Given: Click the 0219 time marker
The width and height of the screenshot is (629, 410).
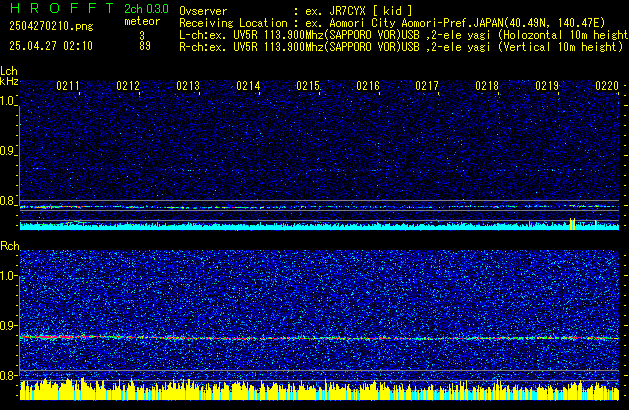Looking at the screenshot, I should click(547, 86).
